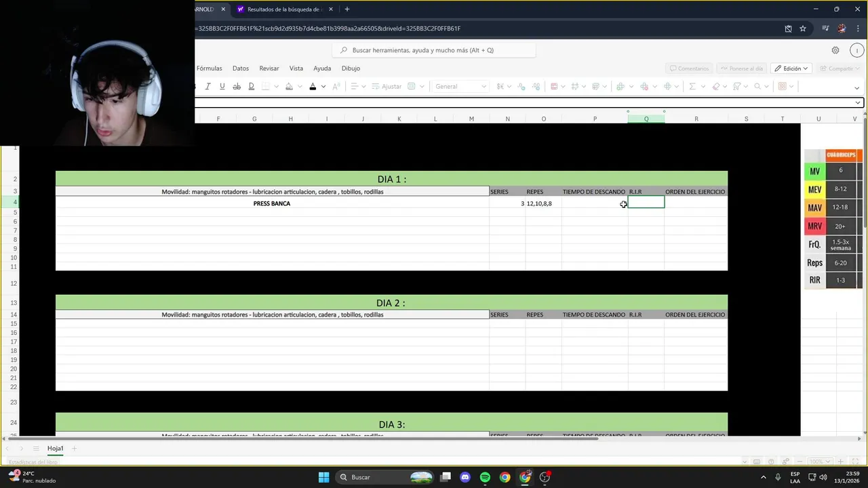Expand the formula bar chevron
This screenshot has height=488, width=868.
pos(858,102)
